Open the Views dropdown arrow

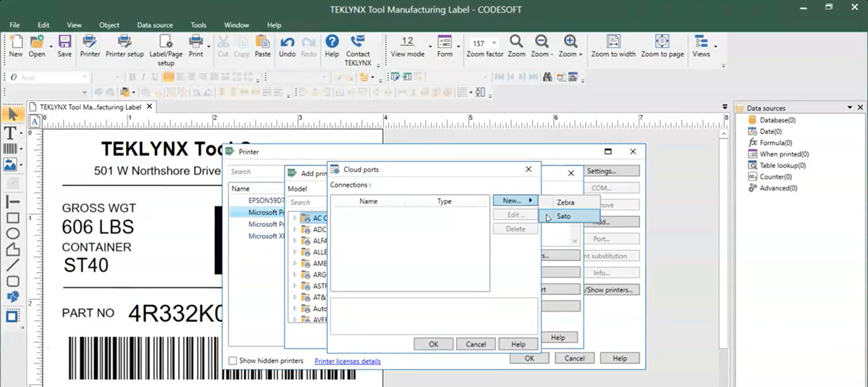point(715,46)
